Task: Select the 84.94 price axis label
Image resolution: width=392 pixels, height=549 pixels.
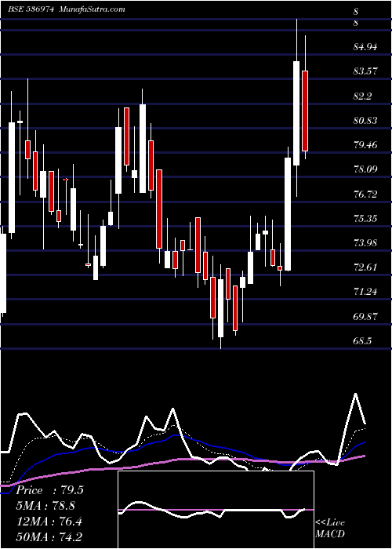Action: coord(365,47)
